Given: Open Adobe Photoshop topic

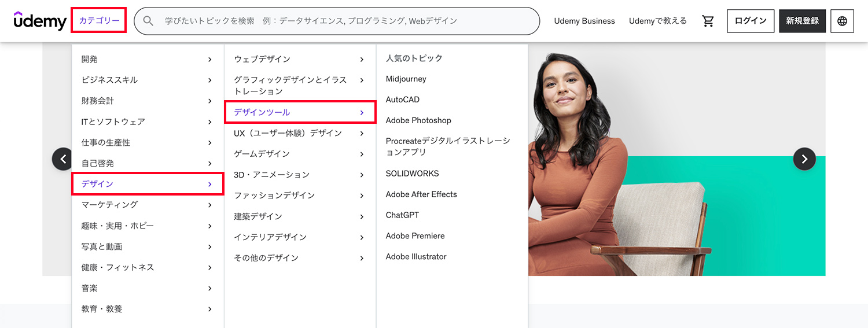Looking at the screenshot, I should pyautogui.click(x=418, y=120).
